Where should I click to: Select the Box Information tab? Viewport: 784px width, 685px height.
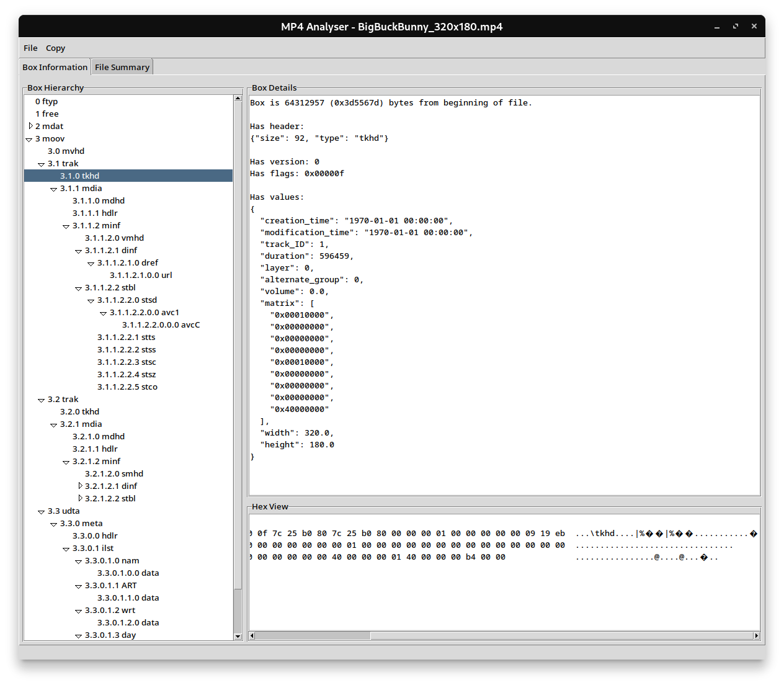point(55,66)
